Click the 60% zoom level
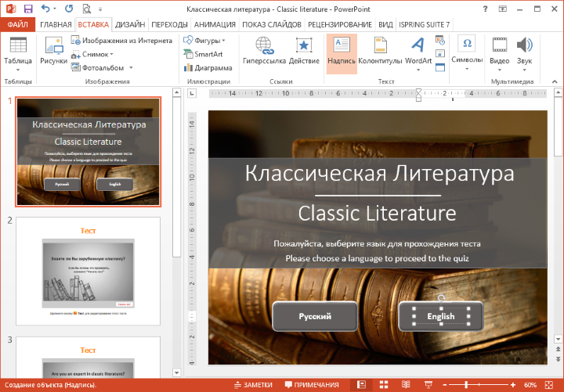The height and width of the screenshot is (392, 564). click(530, 385)
